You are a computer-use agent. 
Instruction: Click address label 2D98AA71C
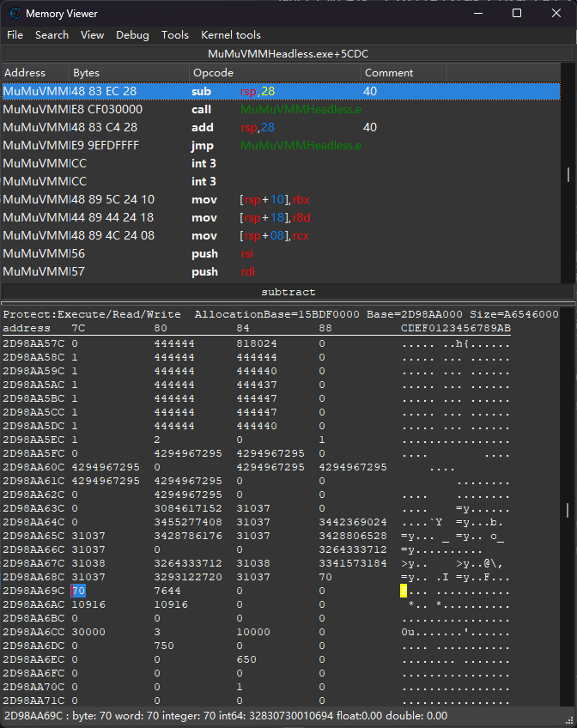coord(33,701)
